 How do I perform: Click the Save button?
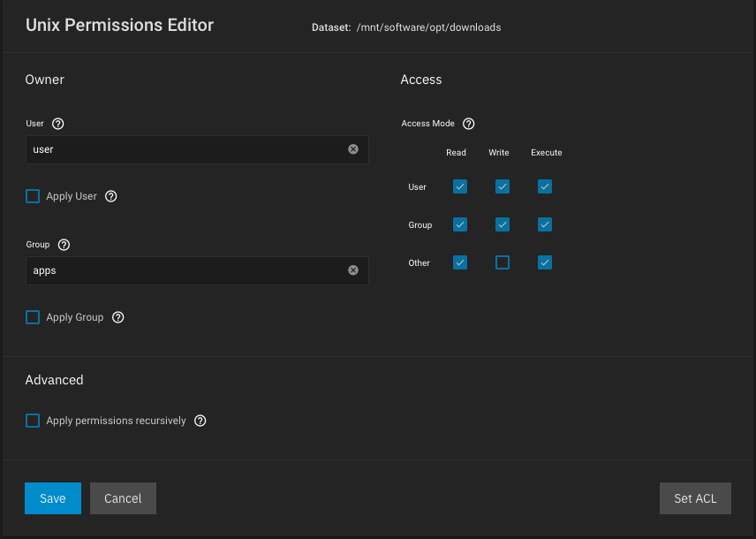pos(53,498)
